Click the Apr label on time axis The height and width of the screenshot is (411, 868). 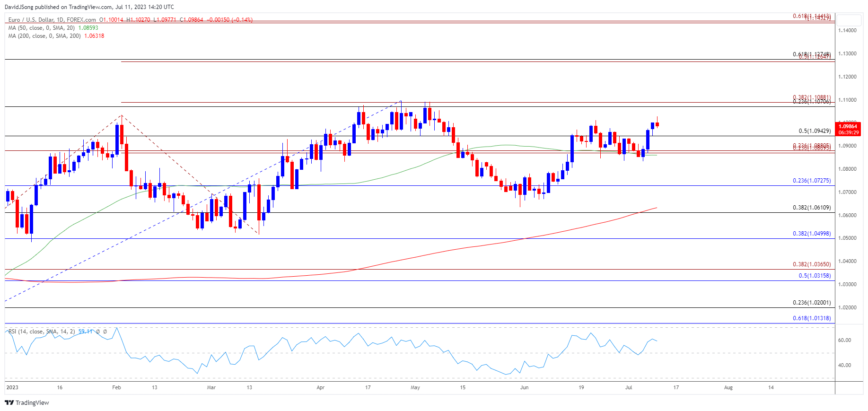pos(321,387)
